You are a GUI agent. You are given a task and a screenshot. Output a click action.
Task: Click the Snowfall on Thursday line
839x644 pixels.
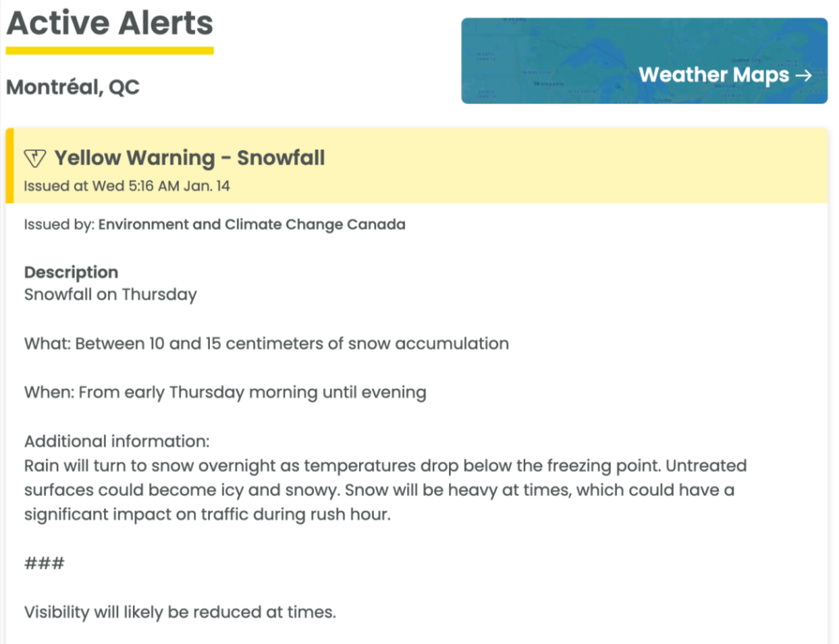click(111, 295)
